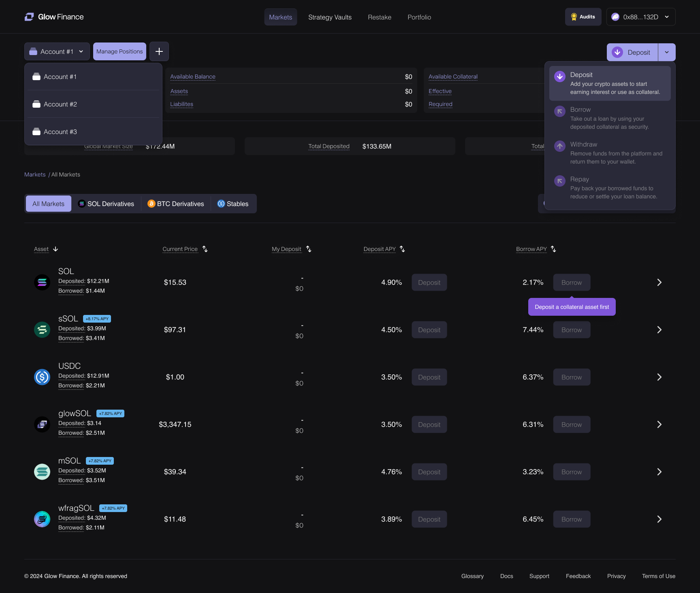Click the plus icon to add account
This screenshot has width=700, height=593.
[x=159, y=51]
